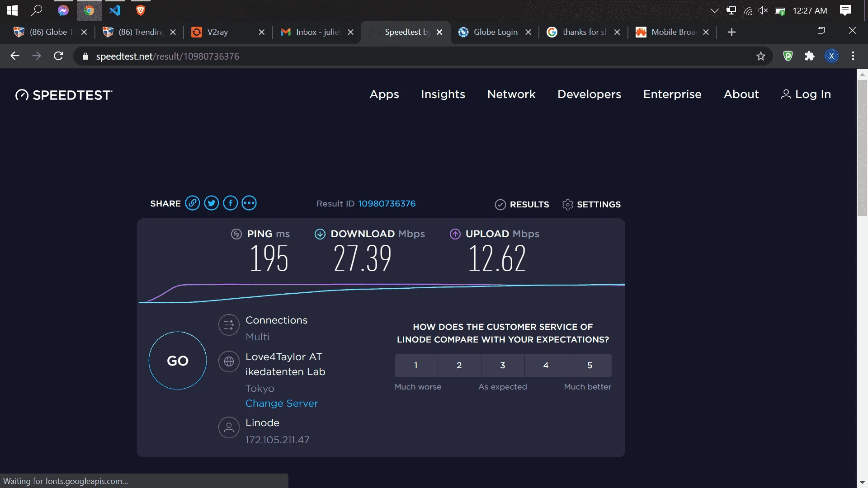The image size is (868, 488).
Task: Open the About menu item
Action: (741, 94)
